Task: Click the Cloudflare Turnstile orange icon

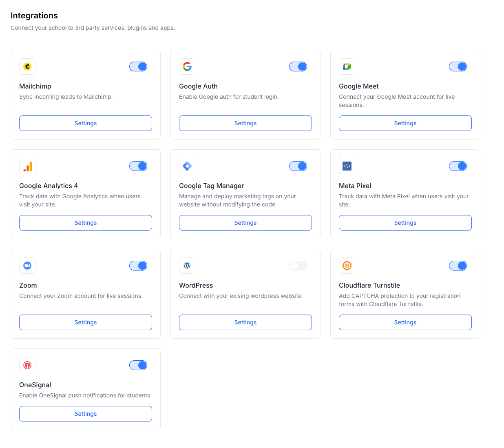Action: click(x=347, y=266)
